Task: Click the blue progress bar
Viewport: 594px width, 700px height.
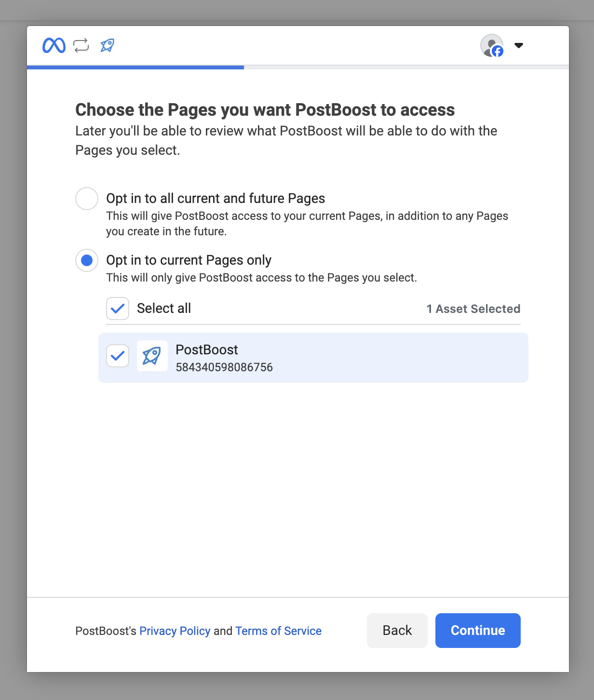Action: point(135,67)
